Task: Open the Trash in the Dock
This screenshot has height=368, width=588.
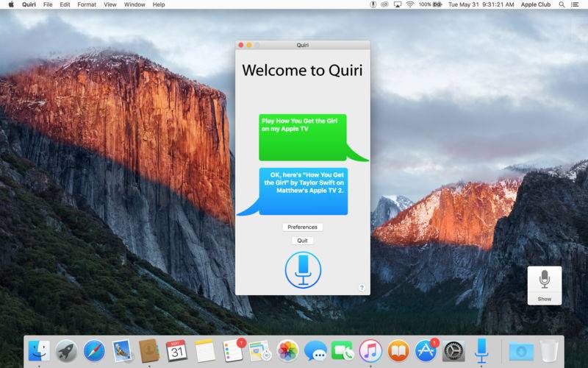Action: coord(549,351)
